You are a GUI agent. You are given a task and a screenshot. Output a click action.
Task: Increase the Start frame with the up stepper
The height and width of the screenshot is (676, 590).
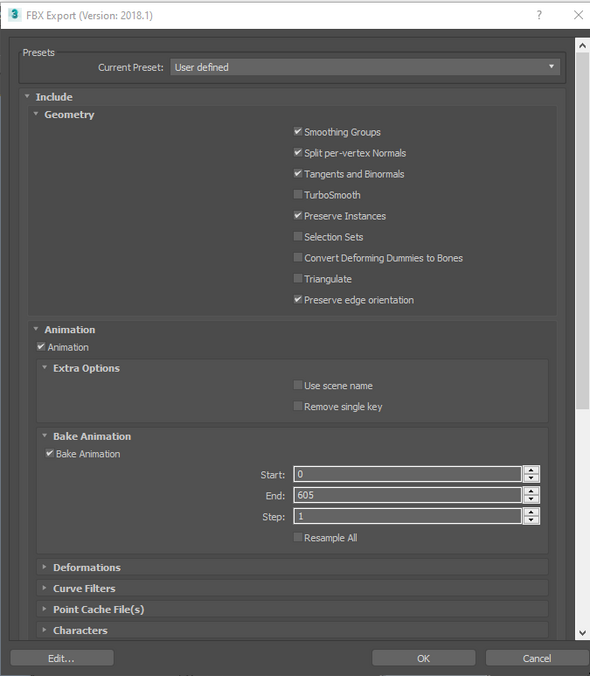click(531, 470)
